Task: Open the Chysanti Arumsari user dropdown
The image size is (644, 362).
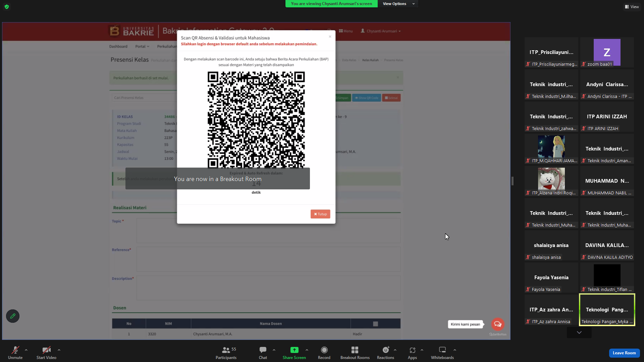Action: (381, 31)
